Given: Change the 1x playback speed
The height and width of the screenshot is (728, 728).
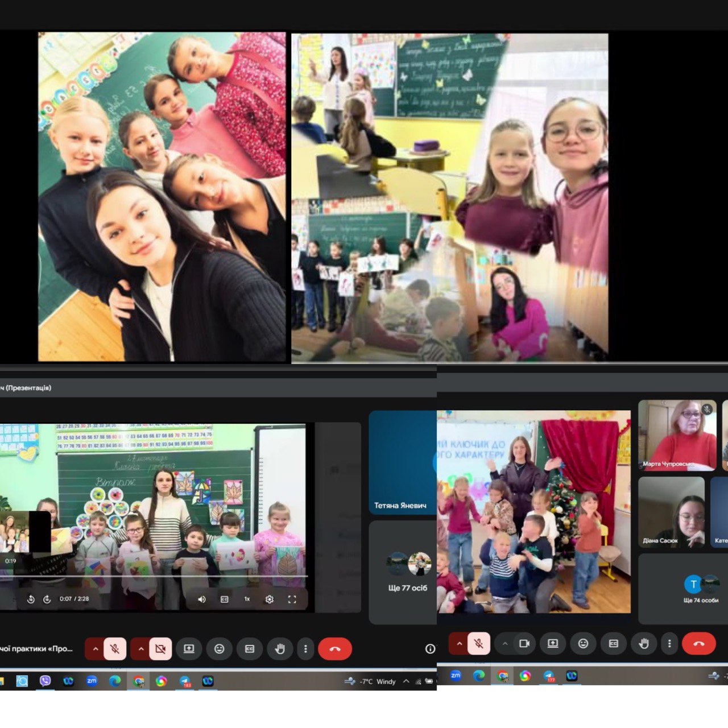Looking at the screenshot, I should [247, 599].
